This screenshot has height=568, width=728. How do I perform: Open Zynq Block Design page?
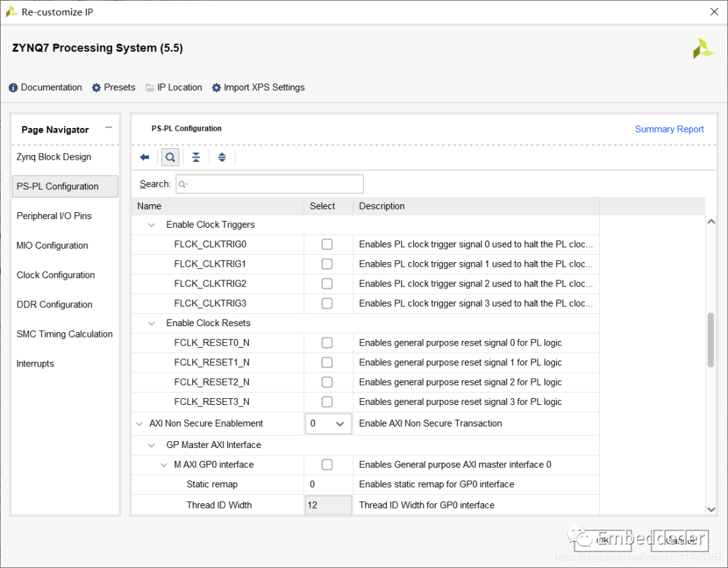tap(54, 157)
